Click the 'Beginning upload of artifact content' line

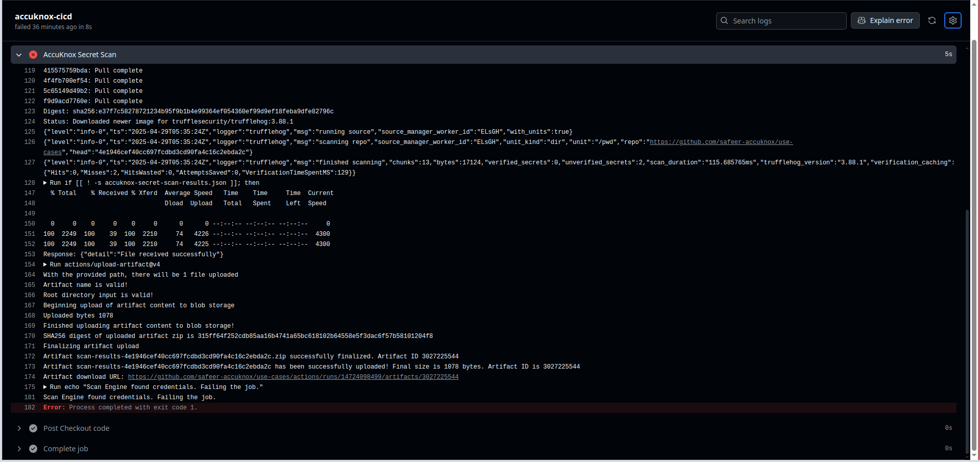pos(139,305)
